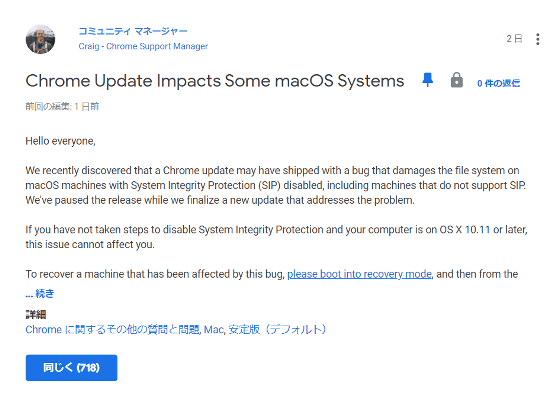Click the gray lock icon
This screenshot has width=560, height=398.
(456, 80)
